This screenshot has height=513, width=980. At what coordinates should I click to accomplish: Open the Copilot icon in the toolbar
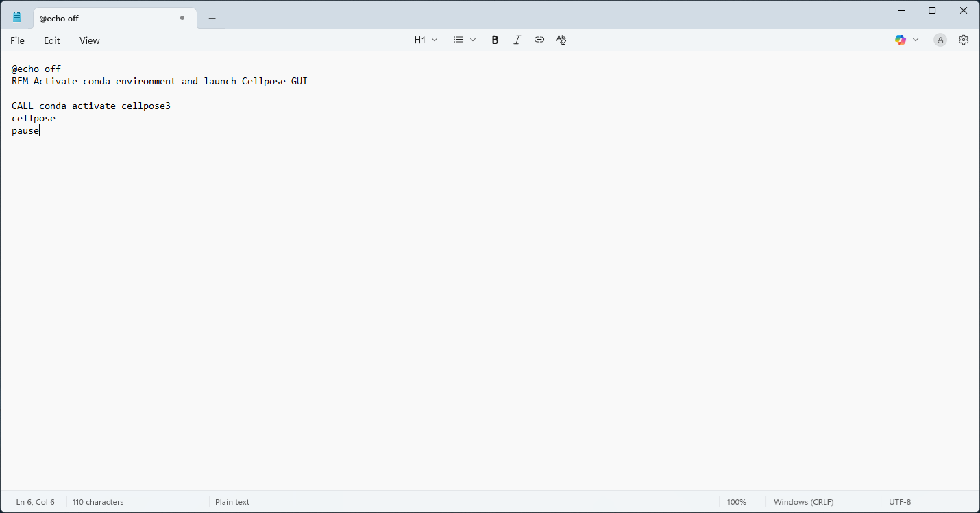click(x=901, y=40)
